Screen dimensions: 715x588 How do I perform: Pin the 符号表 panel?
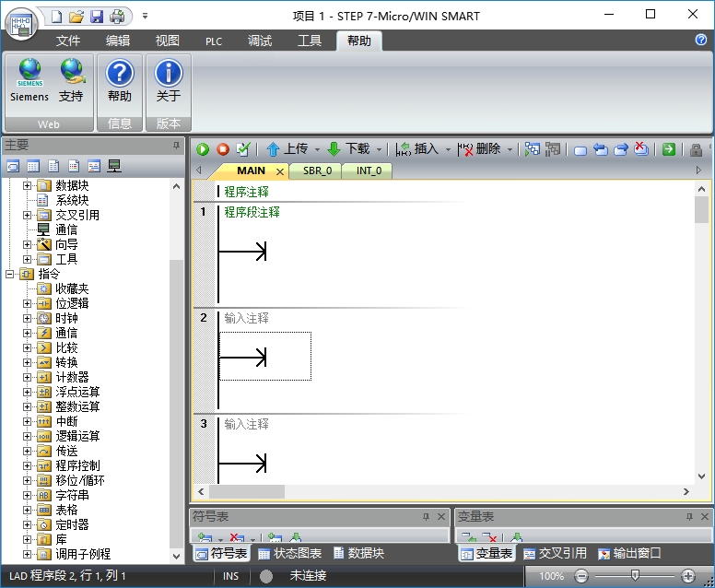[x=426, y=517]
